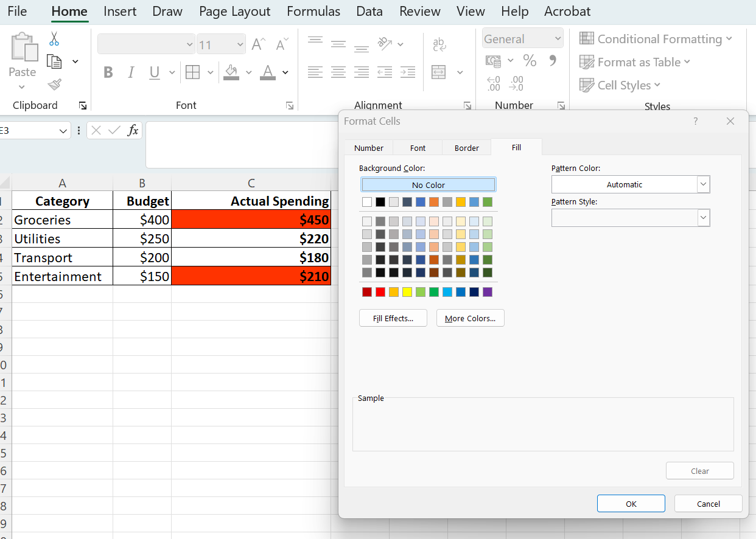The image size is (756, 539).
Task: Click the Accounting Number Format icon
Action: 493,61
